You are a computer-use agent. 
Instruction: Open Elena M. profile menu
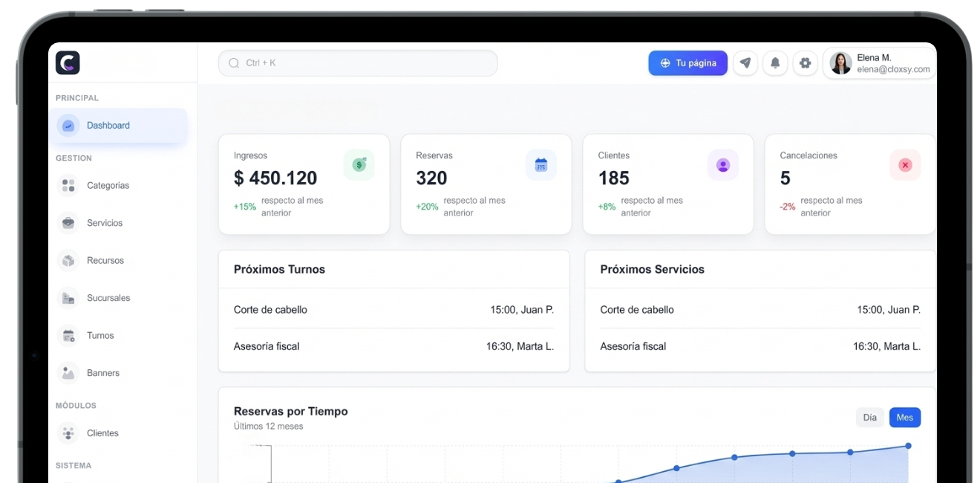879,62
